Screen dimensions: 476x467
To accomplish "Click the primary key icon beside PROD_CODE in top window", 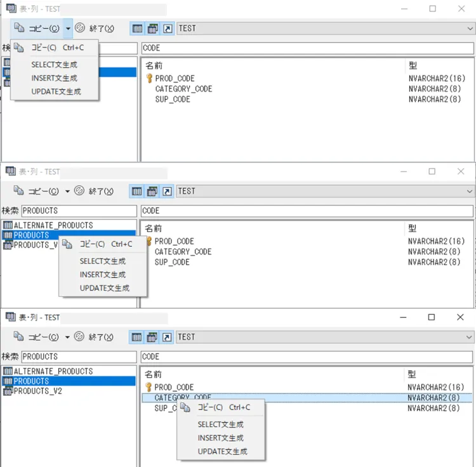I will coord(149,78).
